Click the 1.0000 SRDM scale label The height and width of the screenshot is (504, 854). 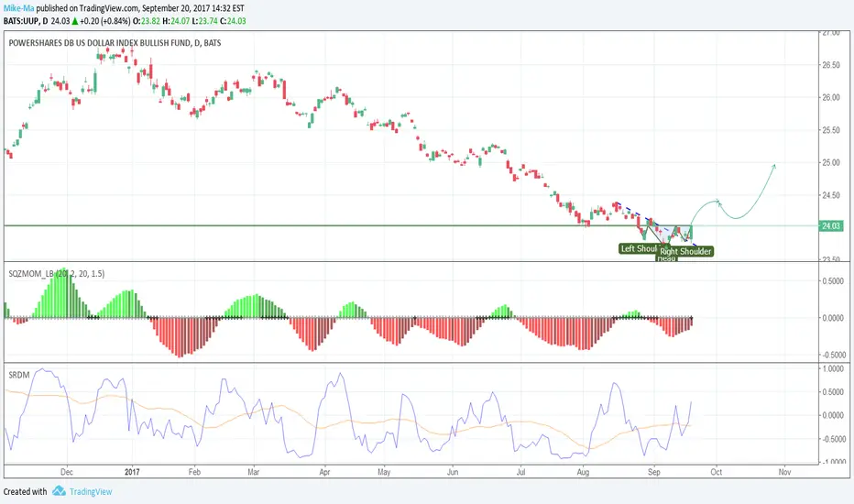click(x=833, y=369)
